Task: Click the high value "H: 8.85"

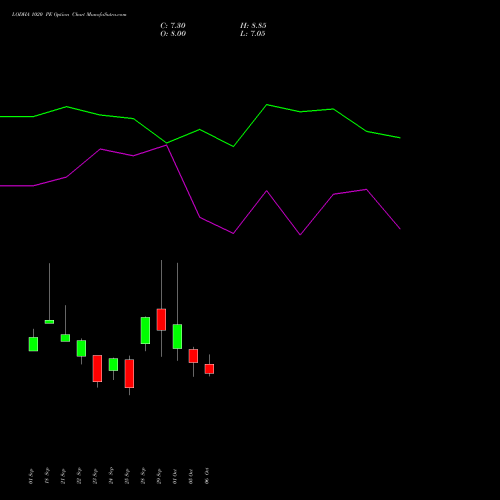Action: [253, 26]
